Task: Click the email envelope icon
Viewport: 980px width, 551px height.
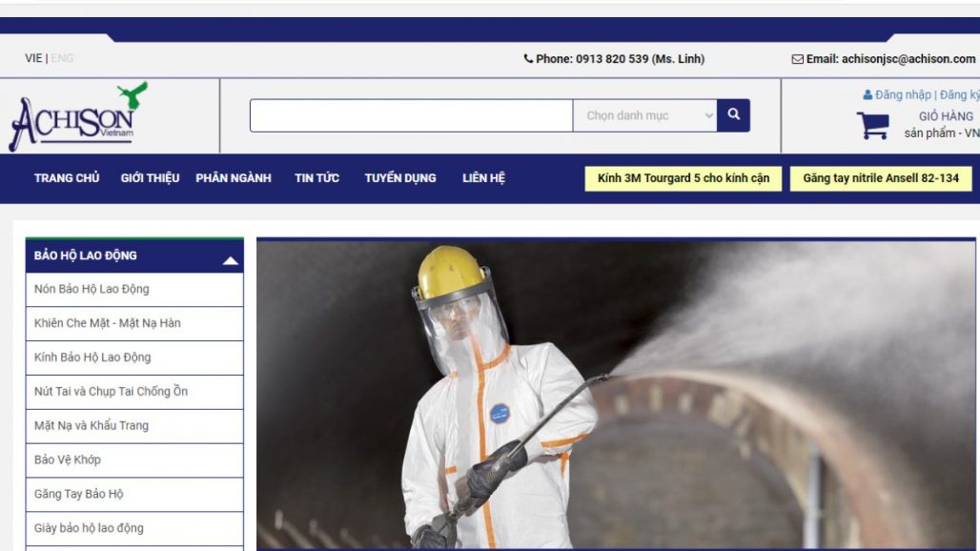Action: (x=798, y=59)
